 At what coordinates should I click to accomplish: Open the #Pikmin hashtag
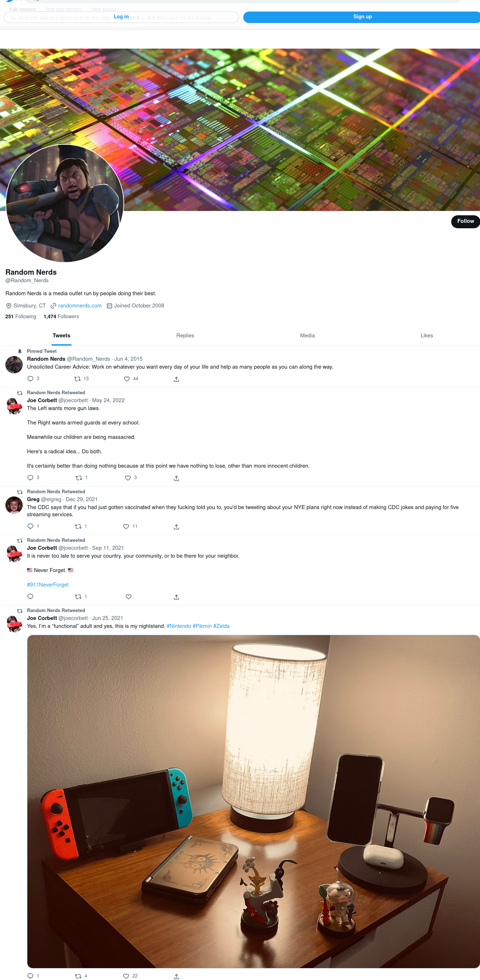[202, 626]
